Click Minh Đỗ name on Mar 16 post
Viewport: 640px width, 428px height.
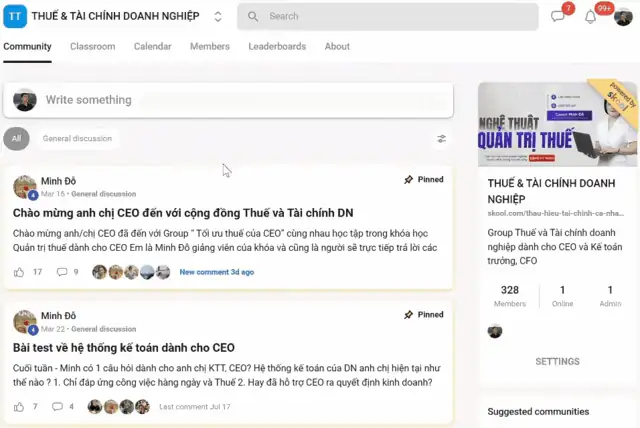point(58,181)
